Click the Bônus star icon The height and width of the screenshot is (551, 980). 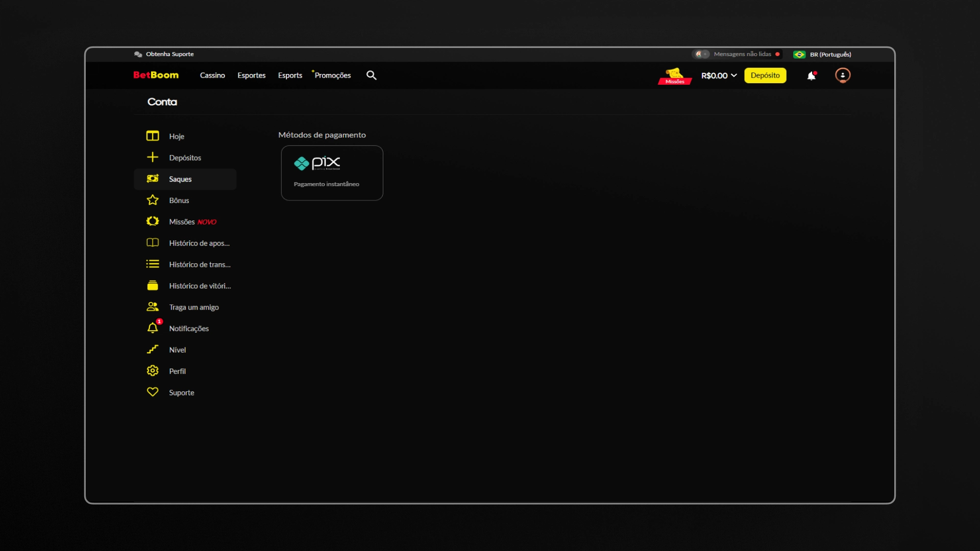click(153, 200)
